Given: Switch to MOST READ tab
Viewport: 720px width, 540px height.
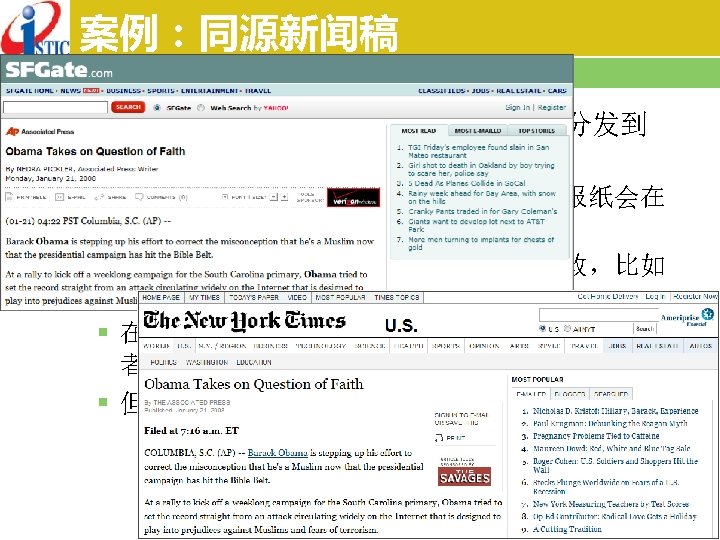Looking at the screenshot, I should tap(419, 131).
